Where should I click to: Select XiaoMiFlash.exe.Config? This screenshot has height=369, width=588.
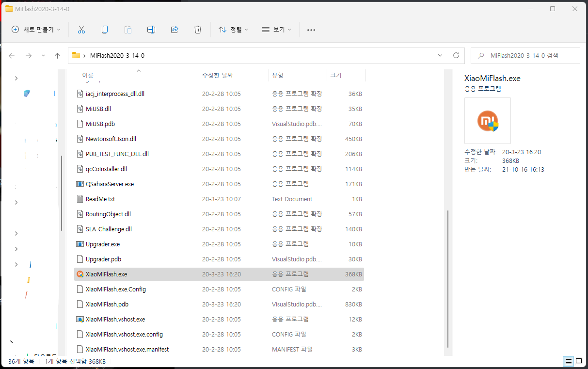tap(219, 289)
